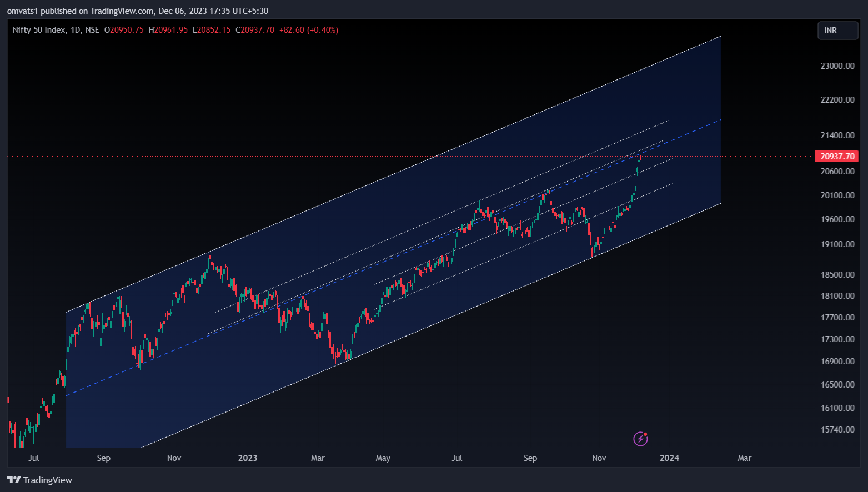Click the TradingView logo in footer

click(x=39, y=480)
